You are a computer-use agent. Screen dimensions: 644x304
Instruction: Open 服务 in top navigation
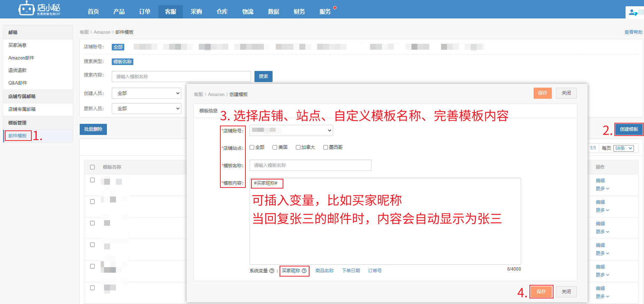(325, 11)
